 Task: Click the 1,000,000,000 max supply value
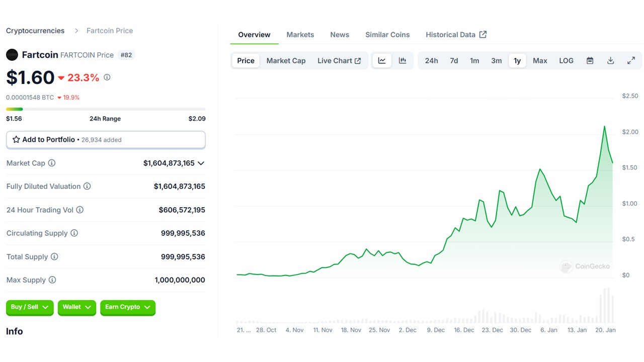(180, 280)
